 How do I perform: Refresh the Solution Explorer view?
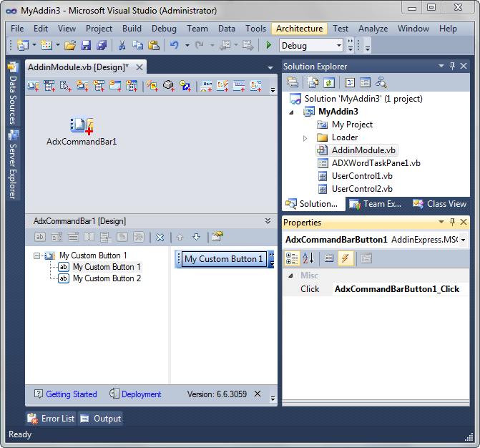pos(329,83)
